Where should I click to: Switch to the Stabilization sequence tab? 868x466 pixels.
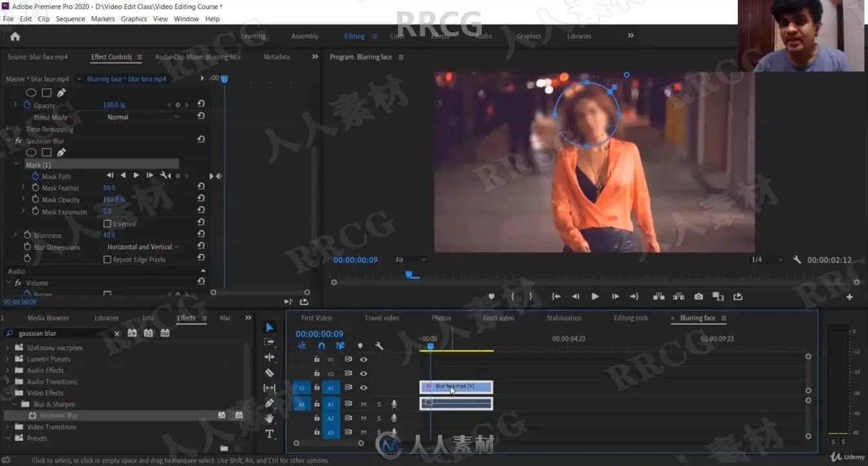(564, 318)
